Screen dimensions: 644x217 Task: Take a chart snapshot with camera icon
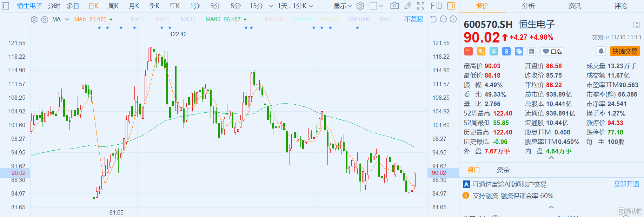coord(394,6)
